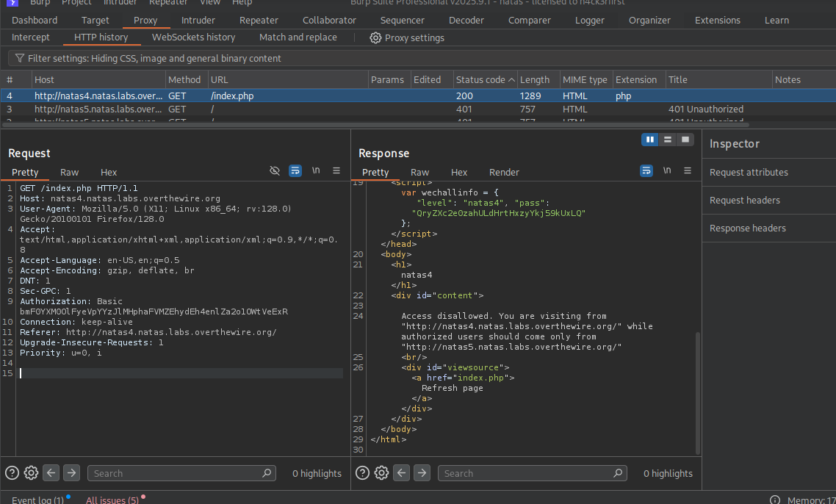This screenshot has height=504, width=836.
Task: Open the Extensions tab
Action: coord(717,21)
